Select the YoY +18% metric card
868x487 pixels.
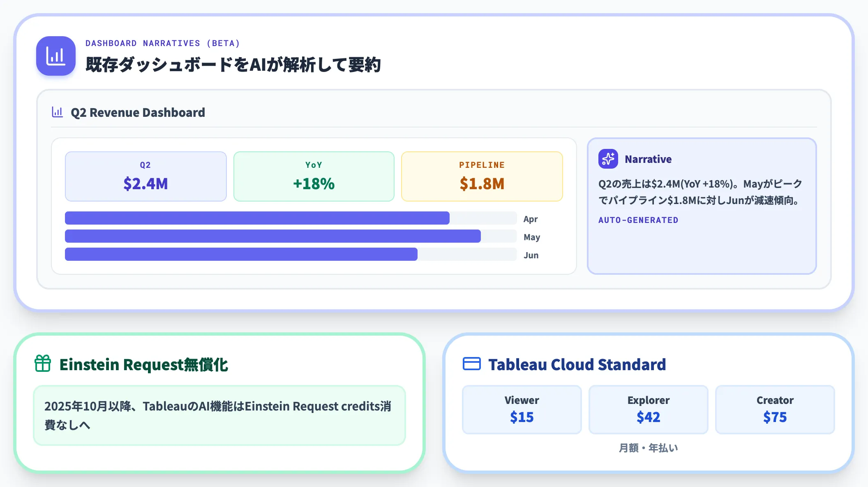pyautogui.click(x=314, y=176)
